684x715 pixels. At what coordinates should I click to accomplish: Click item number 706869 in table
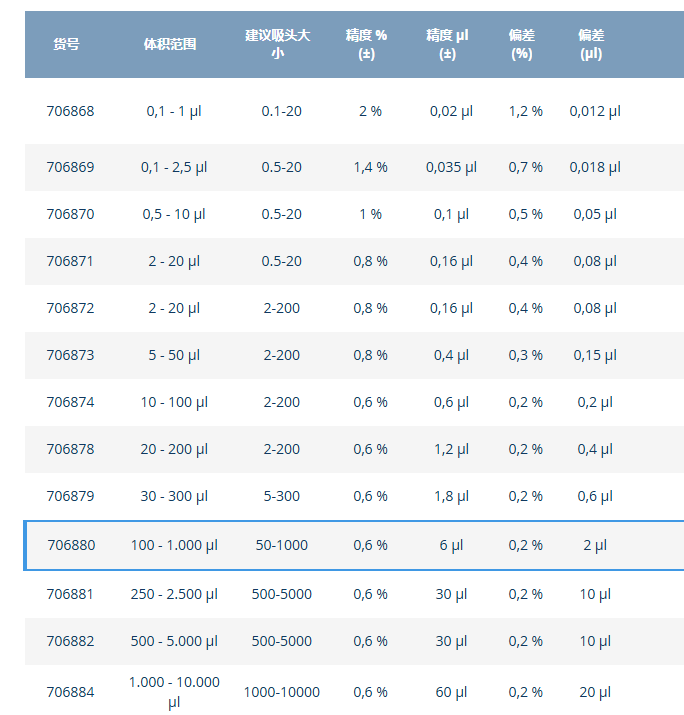point(70,167)
